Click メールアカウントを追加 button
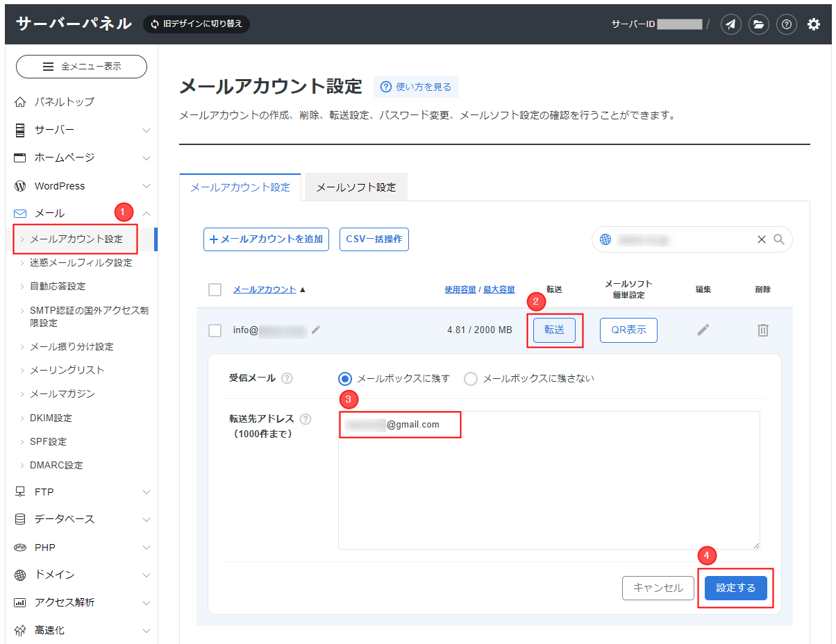This screenshot has height=644, width=836. 266,239
